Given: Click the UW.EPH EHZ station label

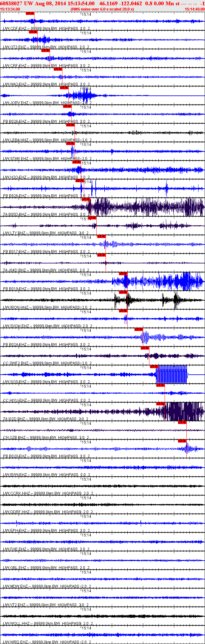Looking at the screenshot, I should coord(15,531).
